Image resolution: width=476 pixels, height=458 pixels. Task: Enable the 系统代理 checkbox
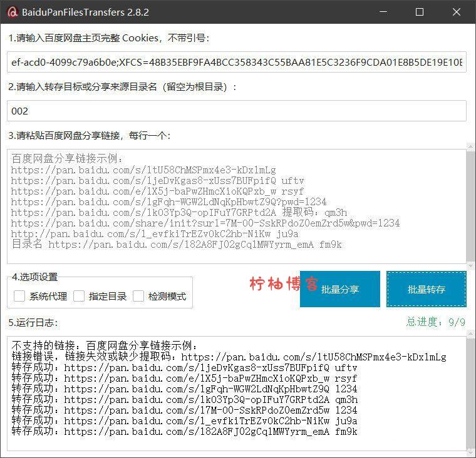click(x=19, y=296)
